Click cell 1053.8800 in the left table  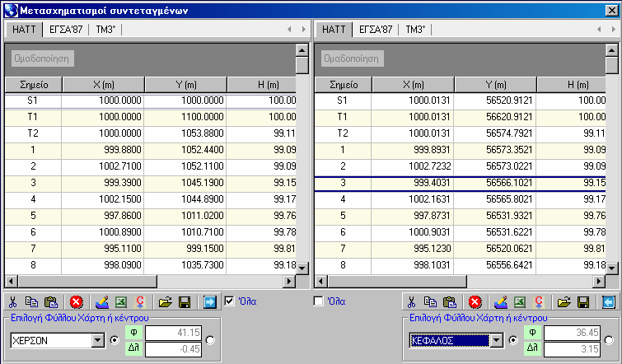[185, 133]
